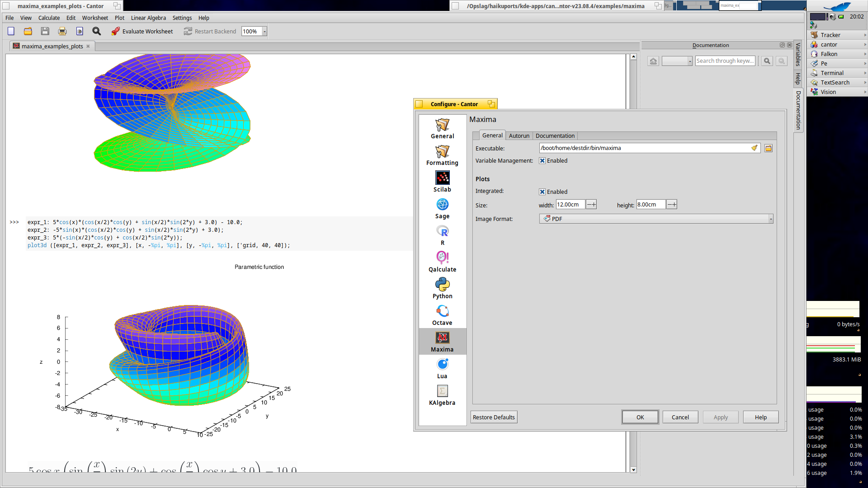Click Evaluate Worksheet rocket button
Image resolution: width=868 pixels, height=488 pixels.
142,31
